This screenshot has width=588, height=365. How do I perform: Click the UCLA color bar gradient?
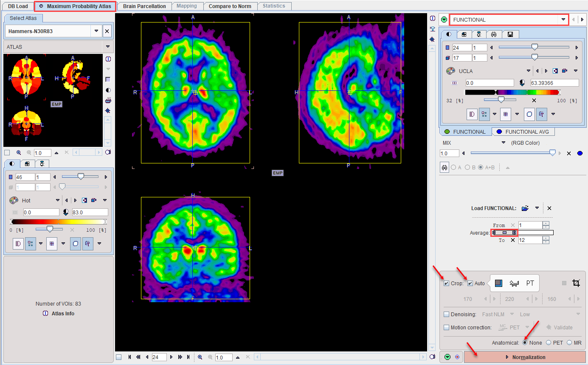coord(513,92)
